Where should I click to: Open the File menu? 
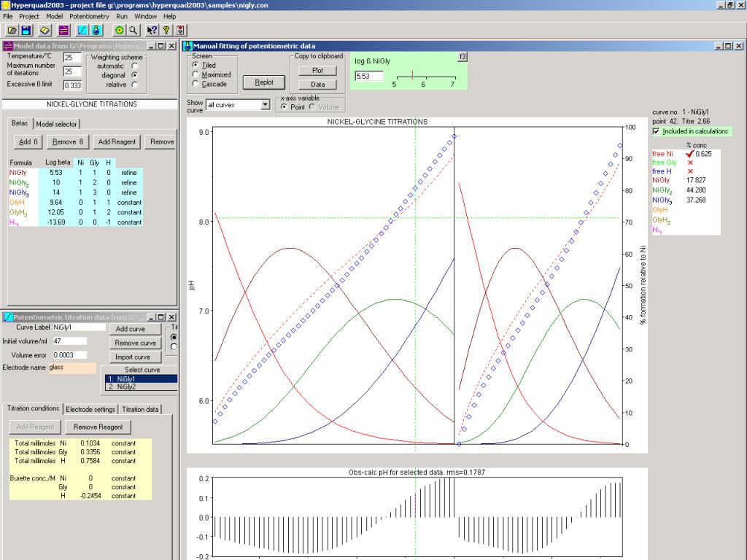click(7, 16)
